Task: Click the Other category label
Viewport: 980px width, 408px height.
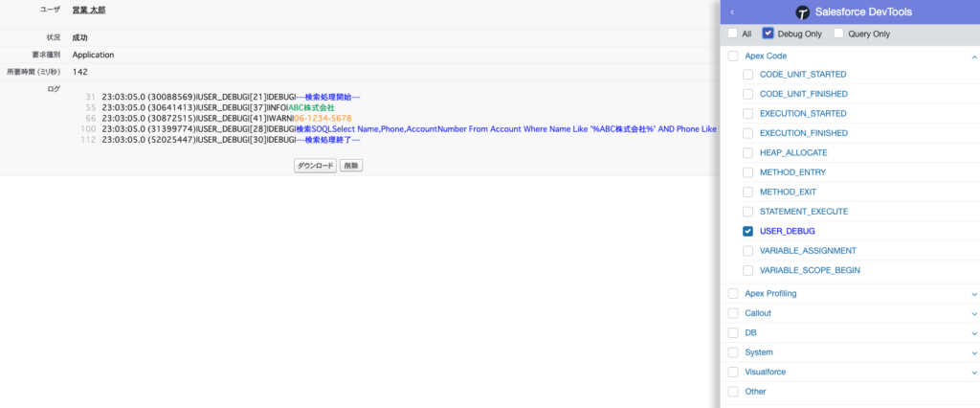Action: (x=756, y=392)
